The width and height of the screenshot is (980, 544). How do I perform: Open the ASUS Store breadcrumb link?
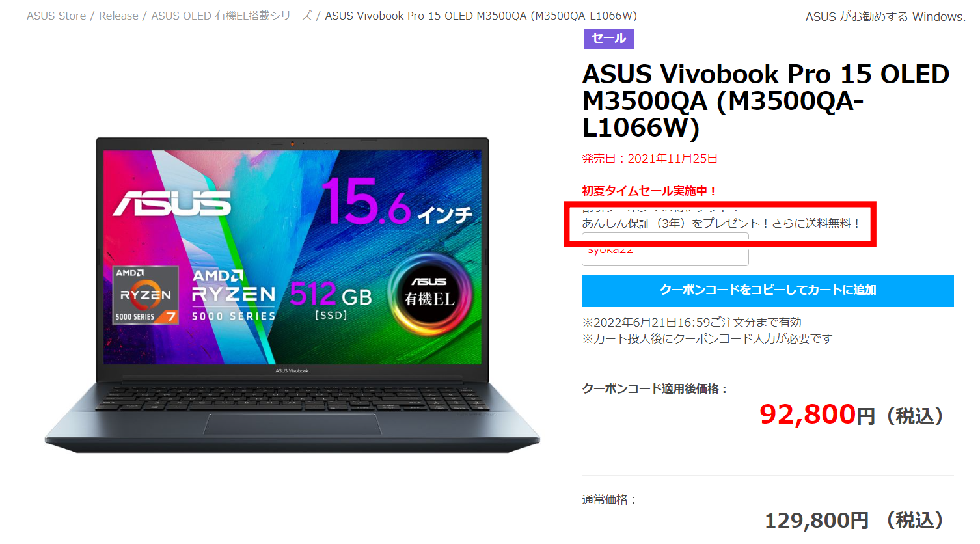56,16
